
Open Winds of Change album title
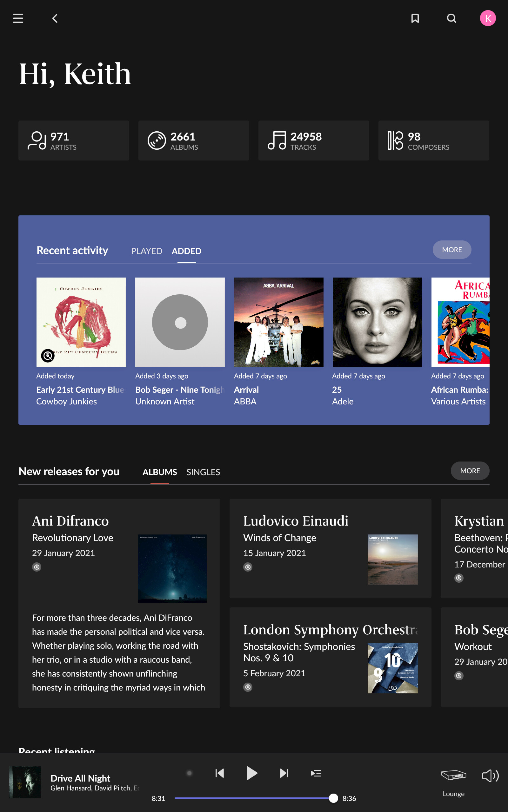[x=279, y=538]
